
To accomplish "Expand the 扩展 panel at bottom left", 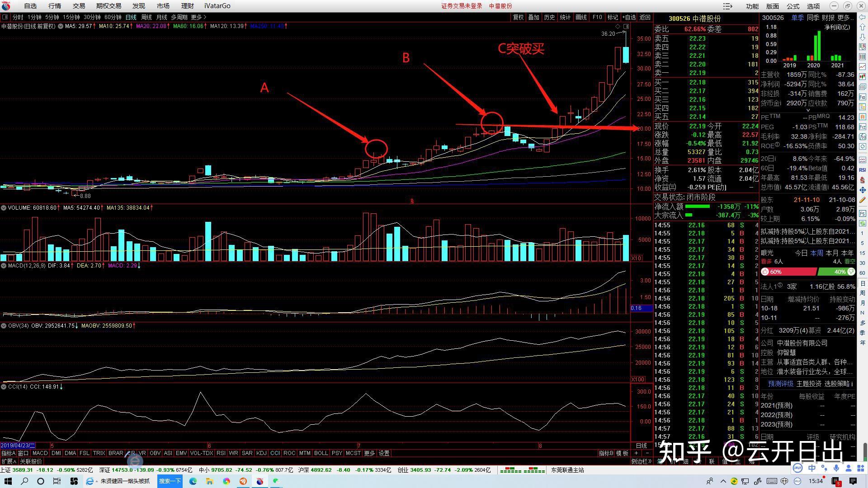I will click(9, 461).
